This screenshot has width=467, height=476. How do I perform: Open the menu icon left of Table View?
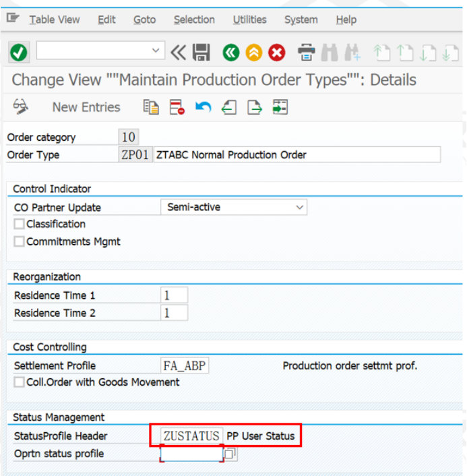[13, 18]
